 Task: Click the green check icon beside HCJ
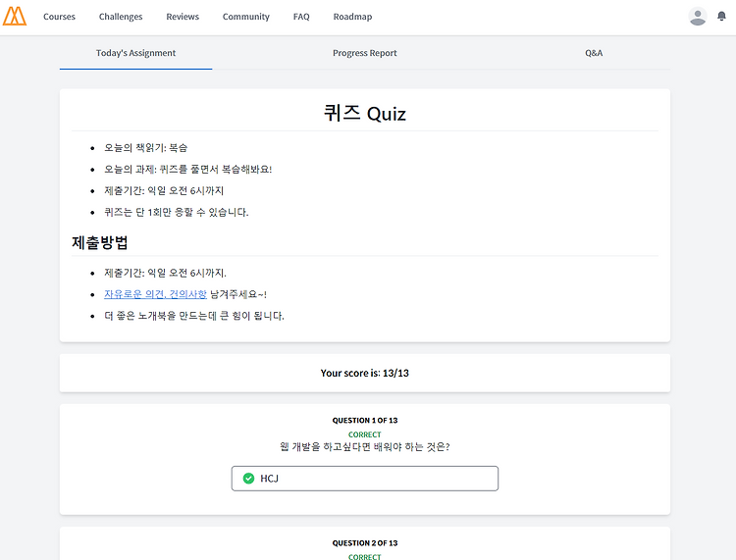point(249,479)
